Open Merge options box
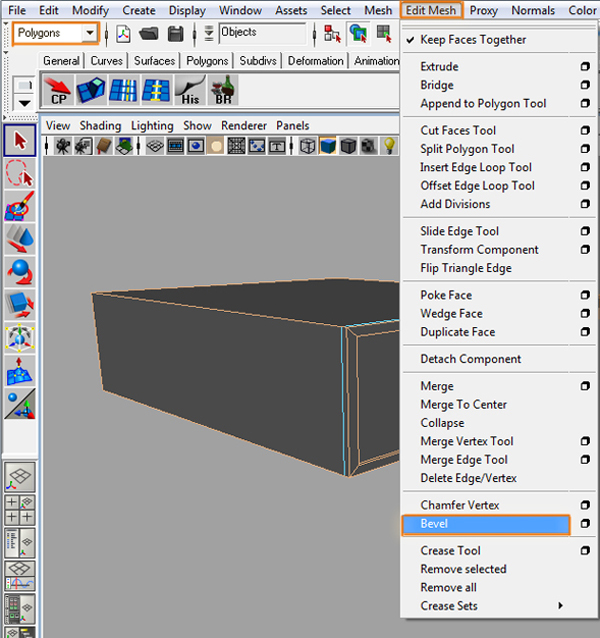This screenshot has width=600, height=638. click(x=585, y=386)
